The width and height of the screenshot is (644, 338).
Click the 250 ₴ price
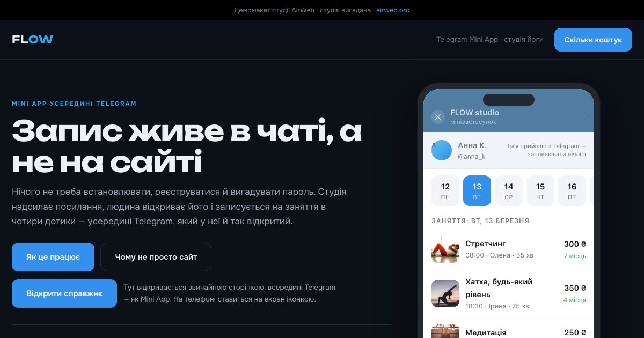click(575, 333)
